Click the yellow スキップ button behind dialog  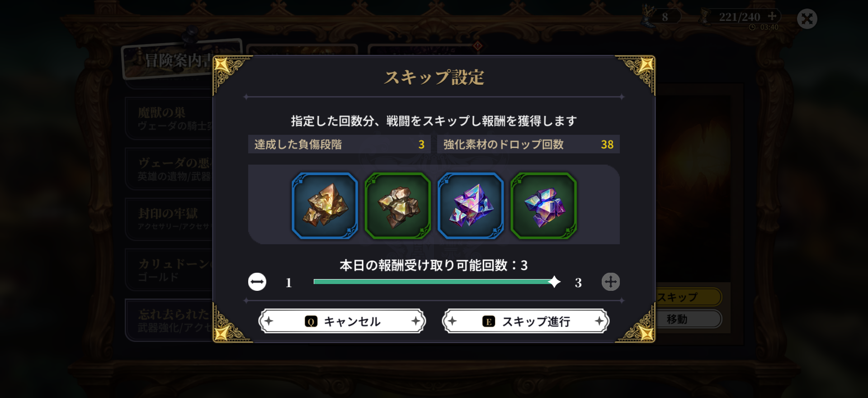[x=688, y=297]
